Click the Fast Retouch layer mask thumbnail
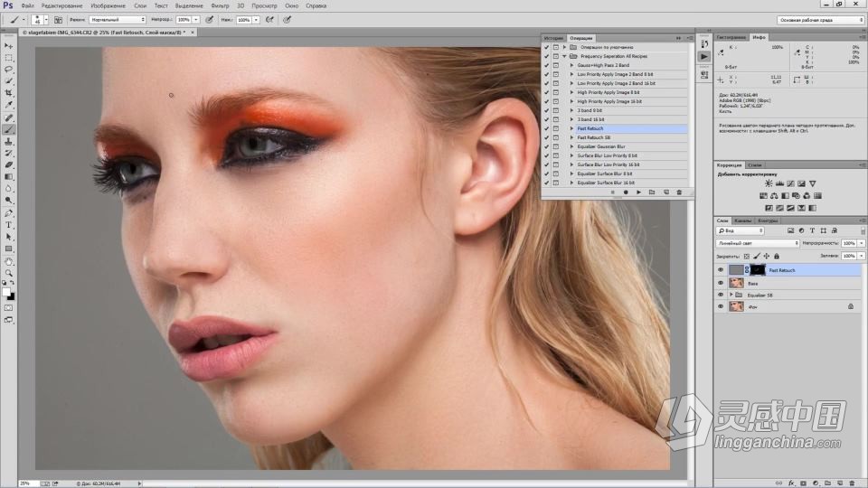The image size is (868, 488). pos(756,270)
